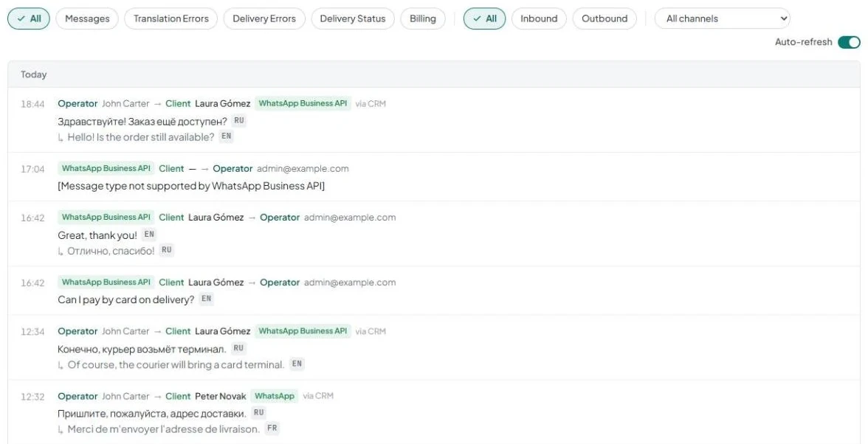Filter log by Translation Errors
Viewport: 868px width, 444px height.
171,18
